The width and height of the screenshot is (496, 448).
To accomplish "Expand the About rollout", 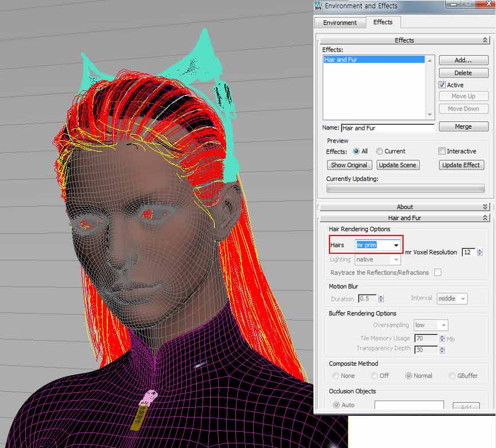I will [405, 207].
